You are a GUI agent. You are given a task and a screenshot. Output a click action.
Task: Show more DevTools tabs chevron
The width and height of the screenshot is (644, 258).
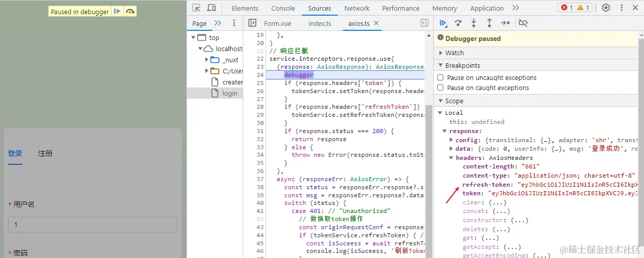pyautogui.click(x=516, y=8)
